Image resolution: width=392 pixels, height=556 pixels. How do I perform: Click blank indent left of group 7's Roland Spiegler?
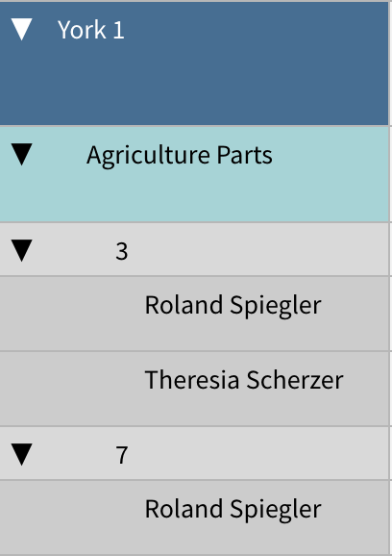[x=71, y=518]
